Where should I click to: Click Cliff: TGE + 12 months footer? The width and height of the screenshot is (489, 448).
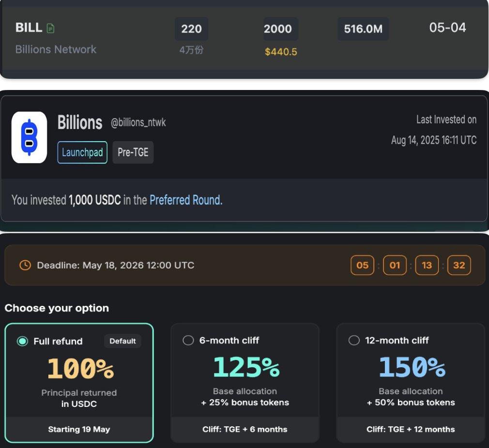pos(411,429)
